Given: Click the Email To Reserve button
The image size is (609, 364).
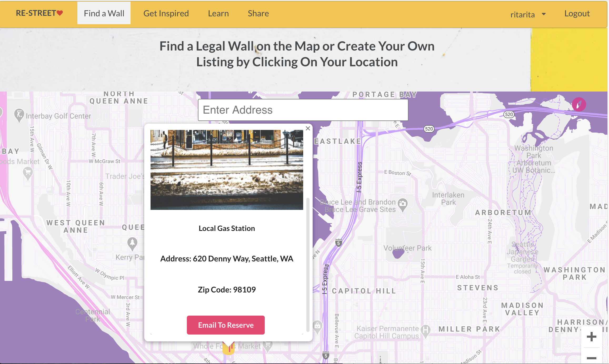Looking at the screenshot, I should point(226,325).
